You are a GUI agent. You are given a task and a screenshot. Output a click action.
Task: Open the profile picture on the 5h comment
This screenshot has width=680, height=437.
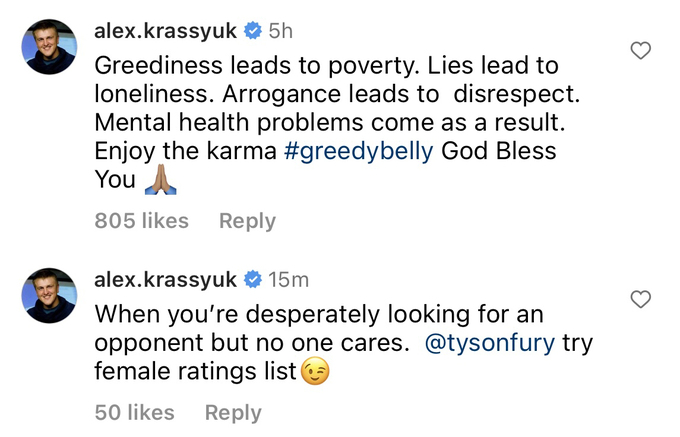pos(49,47)
